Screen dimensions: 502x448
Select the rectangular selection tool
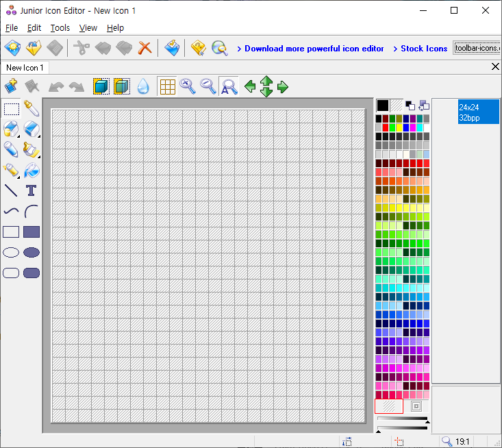tap(12, 108)
